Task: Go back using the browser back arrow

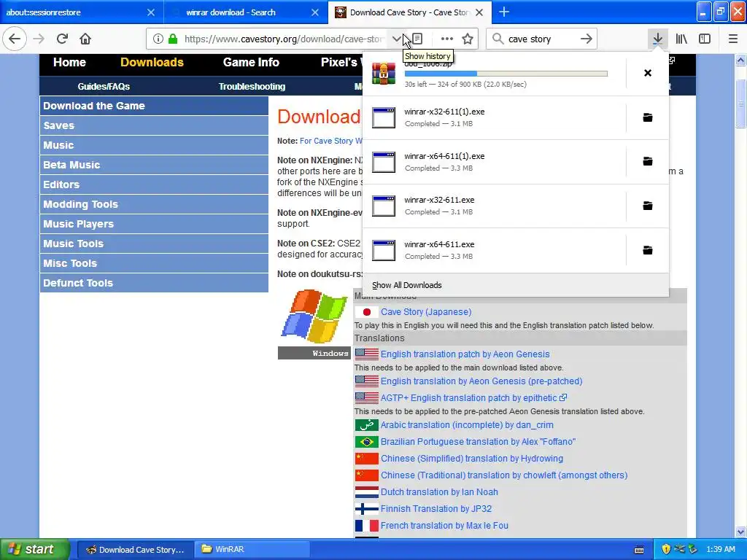Action: (15, 39)
